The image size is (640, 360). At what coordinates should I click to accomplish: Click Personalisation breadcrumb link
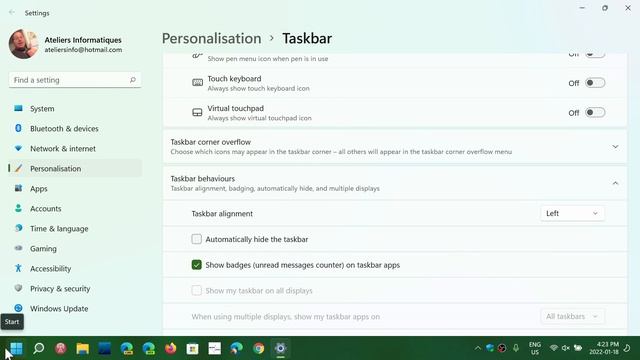point(211,38)
